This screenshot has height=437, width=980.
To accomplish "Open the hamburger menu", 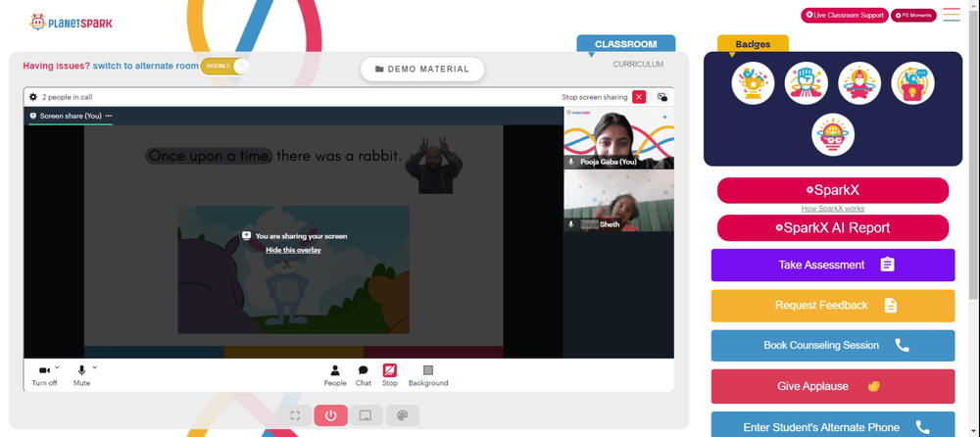I will coord(952,15).
